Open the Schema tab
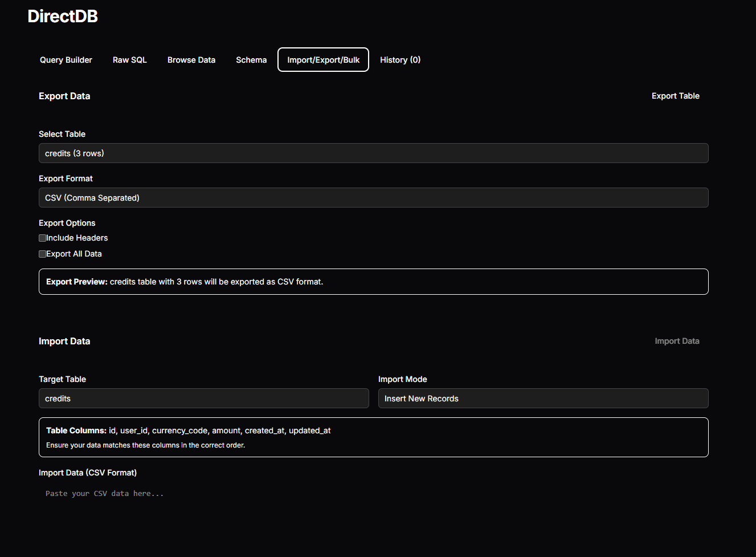The image size is (756, 557). 251,60
